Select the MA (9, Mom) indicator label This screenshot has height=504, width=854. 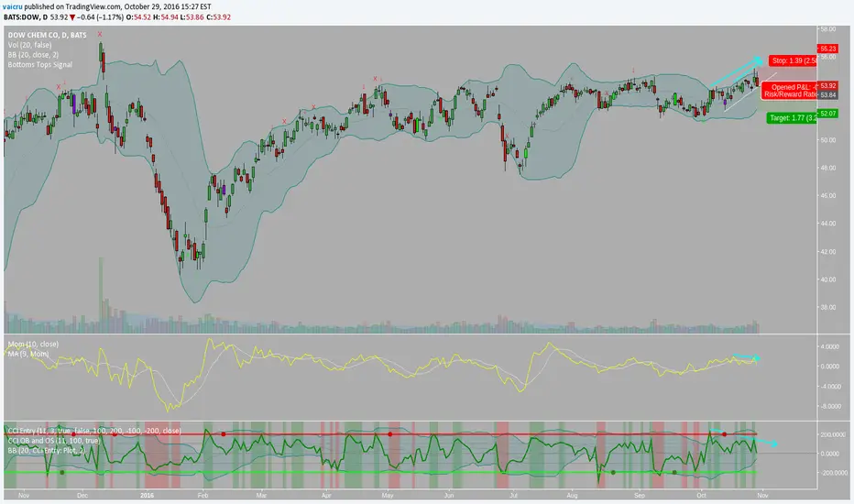tap(27, 354)
